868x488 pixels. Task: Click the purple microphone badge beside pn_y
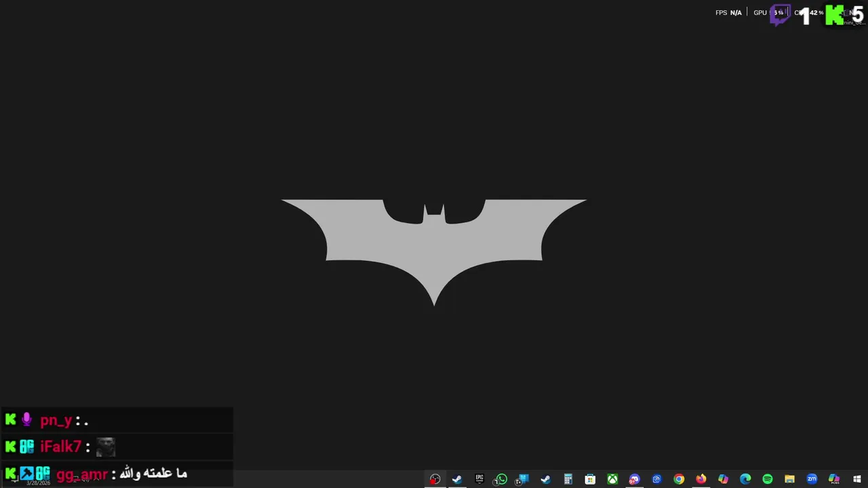tap(26, 420)
